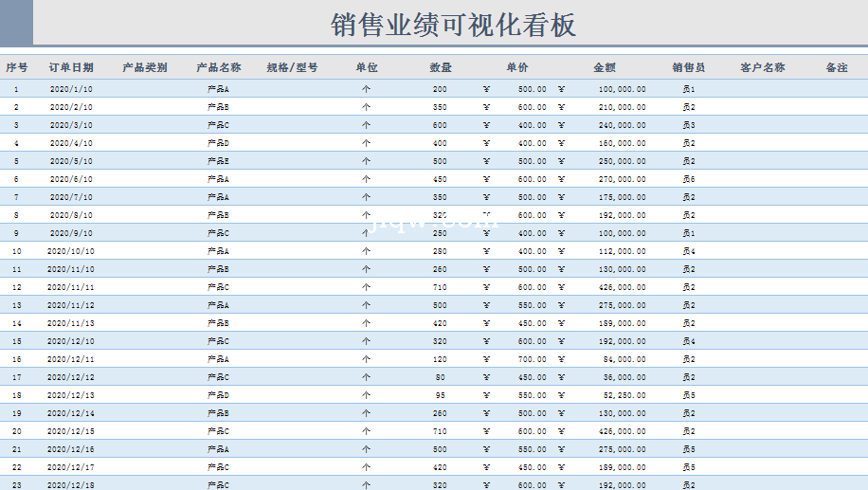Viewport: 868px width, 490px height.
Task: Click the salesperson cell 员6
Action: [x=689, y=179]
